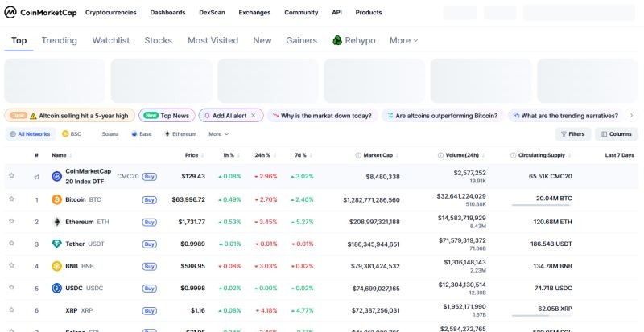This screenshot has height=332, width=644.
Task: Expand the More networks dropdown
Action: [218, 134]
